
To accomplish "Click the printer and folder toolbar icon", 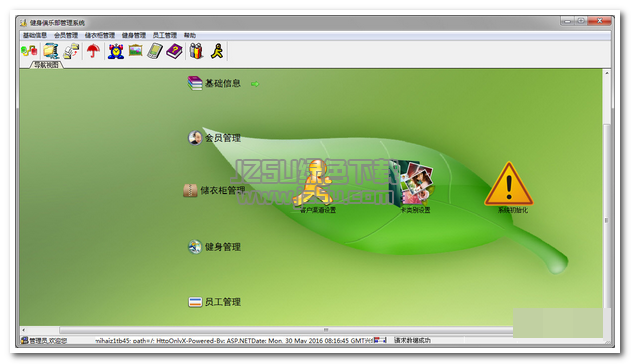I will pyautogui.click(x=72, y=51).
